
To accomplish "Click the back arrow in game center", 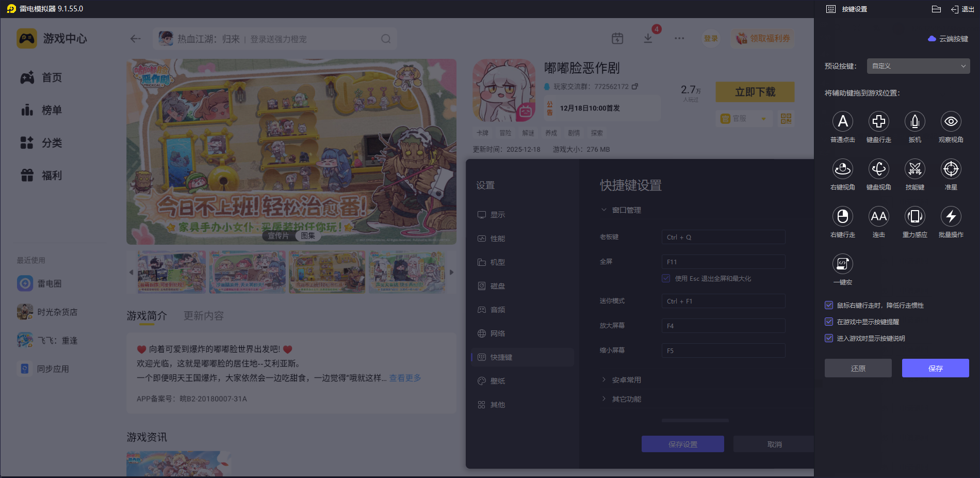I will 136,39.
